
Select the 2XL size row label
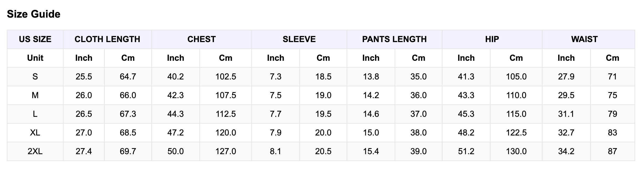click(x=35, y=151)
